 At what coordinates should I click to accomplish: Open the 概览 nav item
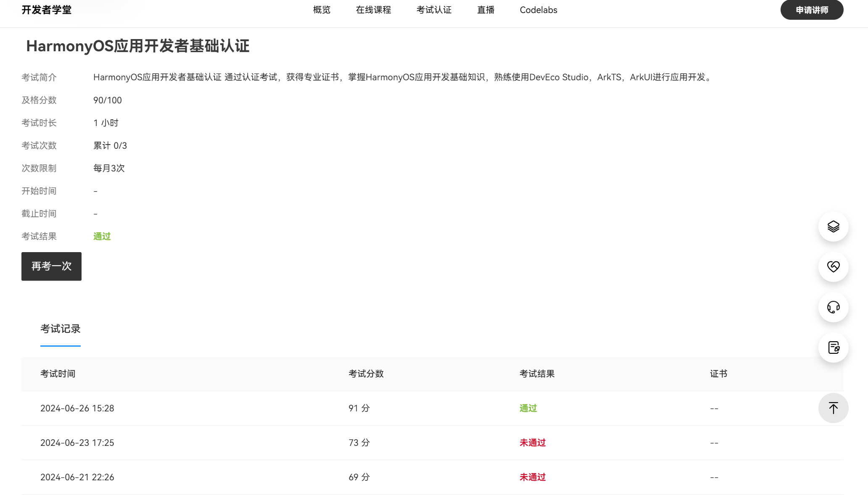coord(322,10)
